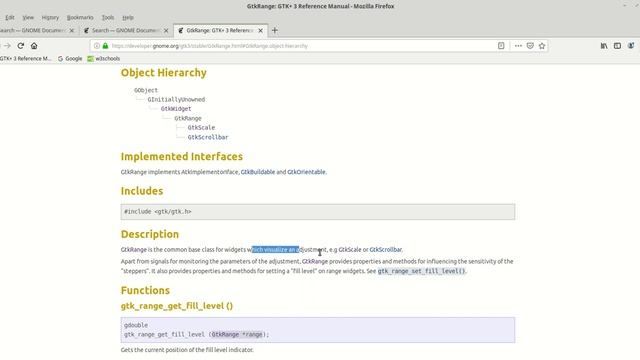Image resolution: width=640 pixels, height=360 pixels.
Task: Show site information icon in address bar
Action: 97,46
